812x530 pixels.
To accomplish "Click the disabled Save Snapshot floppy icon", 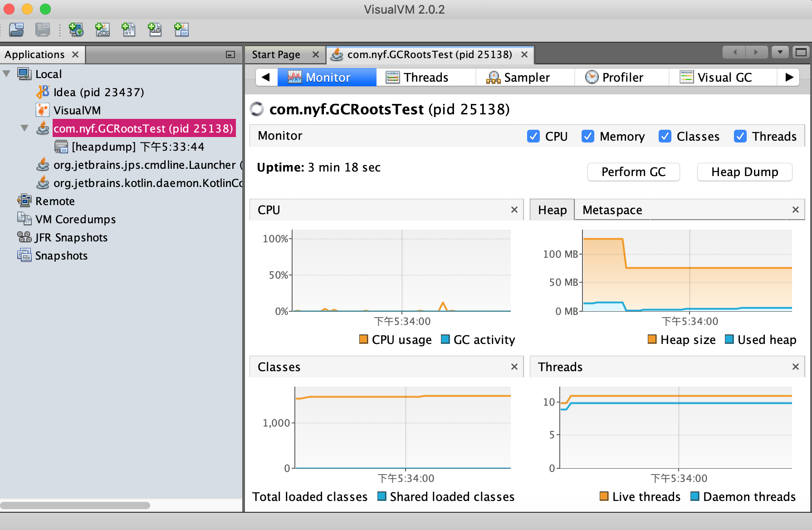I will click(x=43, y=30).
